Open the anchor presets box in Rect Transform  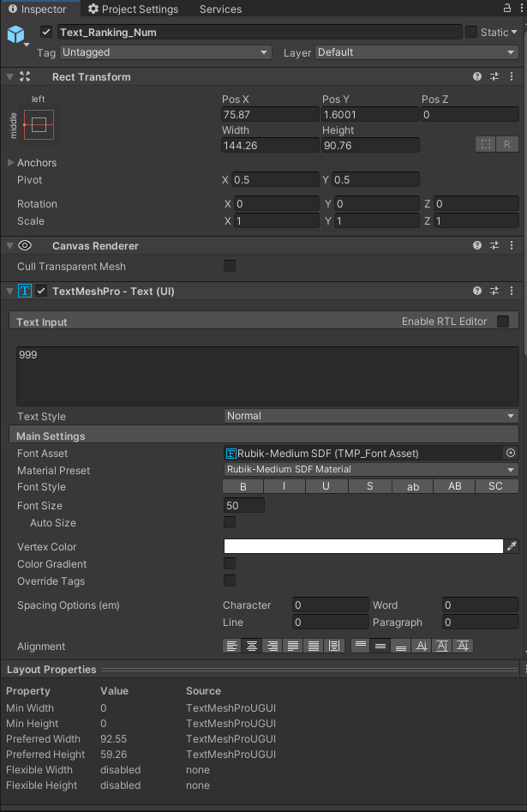pyautogui.click(x=39, y=124)
